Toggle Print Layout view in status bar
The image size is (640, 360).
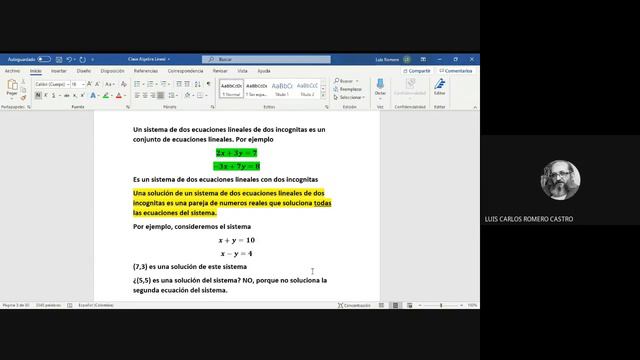395,305
